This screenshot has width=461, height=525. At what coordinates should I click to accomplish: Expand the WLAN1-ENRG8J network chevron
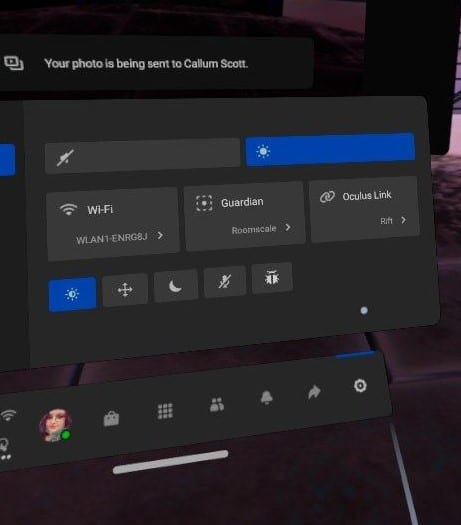[x=160, y=235]
